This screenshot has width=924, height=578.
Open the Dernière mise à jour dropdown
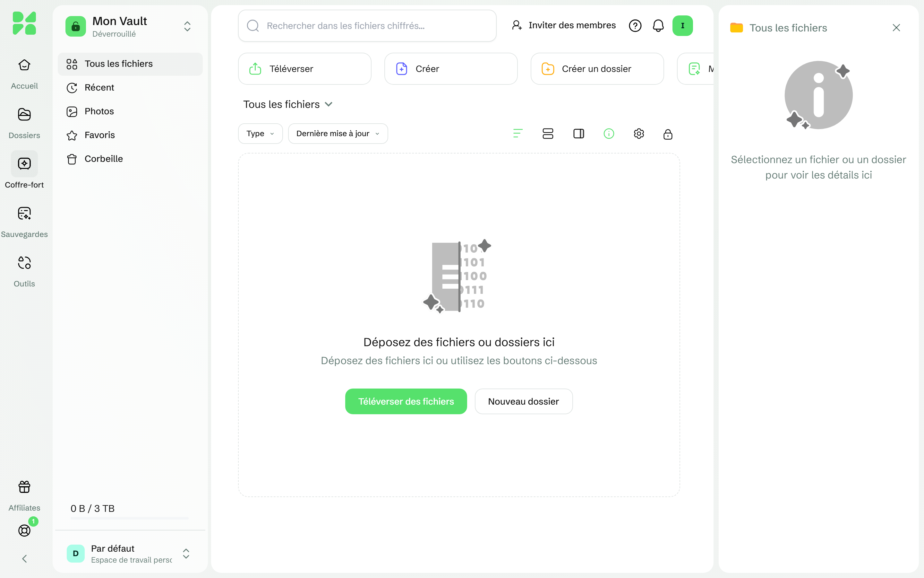pyautogui.click(x=338, y=133)
